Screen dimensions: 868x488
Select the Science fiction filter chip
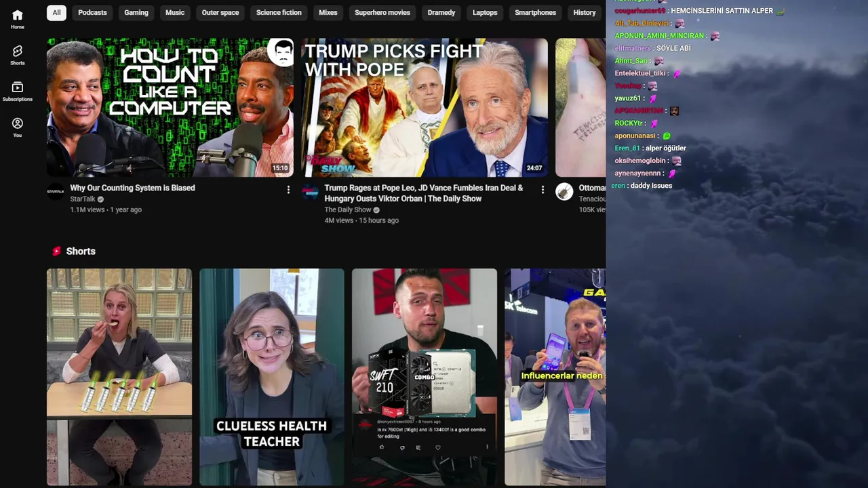click(x=279, y=12)
